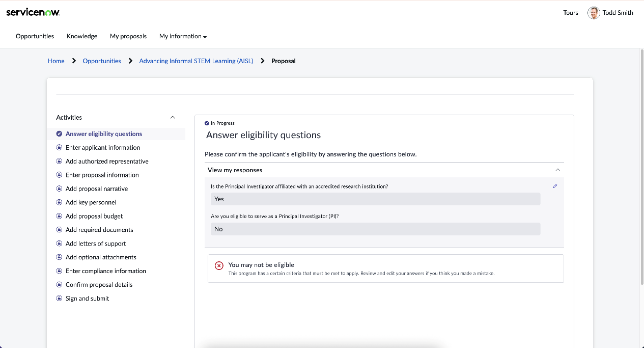Viewport: 644px width, 350px height.
Task: Click the pencil edit icon for responses
Action: 555,186
